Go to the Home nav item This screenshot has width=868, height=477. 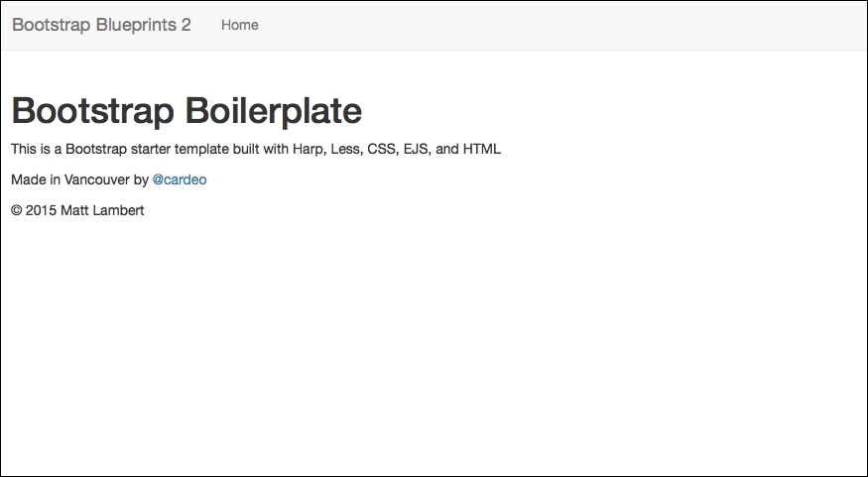pyautogui.click(x=240, y=25)
